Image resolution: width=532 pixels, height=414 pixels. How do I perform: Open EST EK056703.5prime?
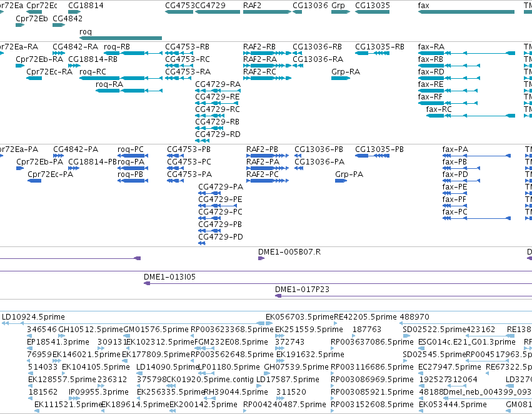pos(300,317)
